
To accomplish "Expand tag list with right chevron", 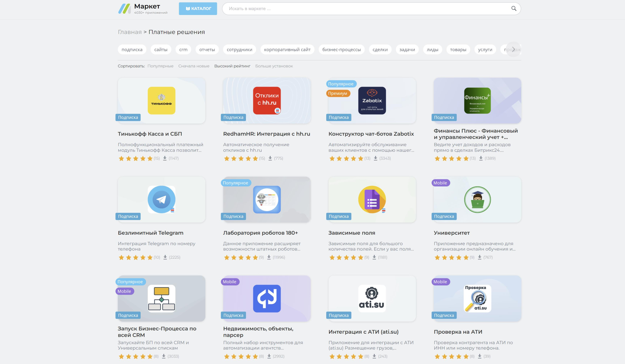I will [x=513, y=49].
